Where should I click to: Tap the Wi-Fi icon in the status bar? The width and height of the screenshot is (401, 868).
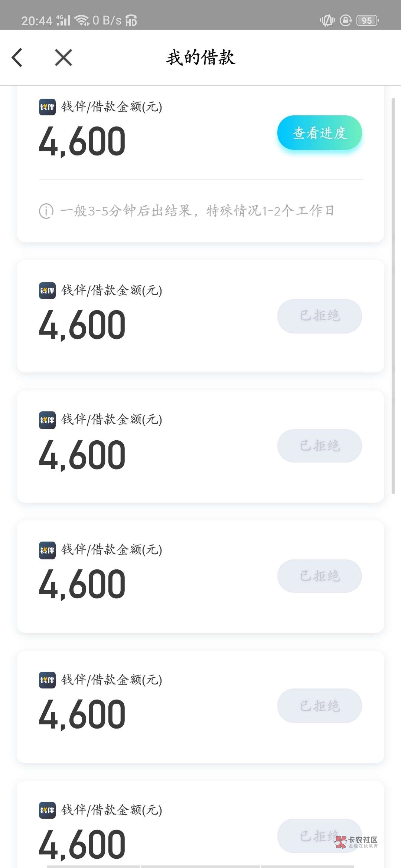click(81, 20)
